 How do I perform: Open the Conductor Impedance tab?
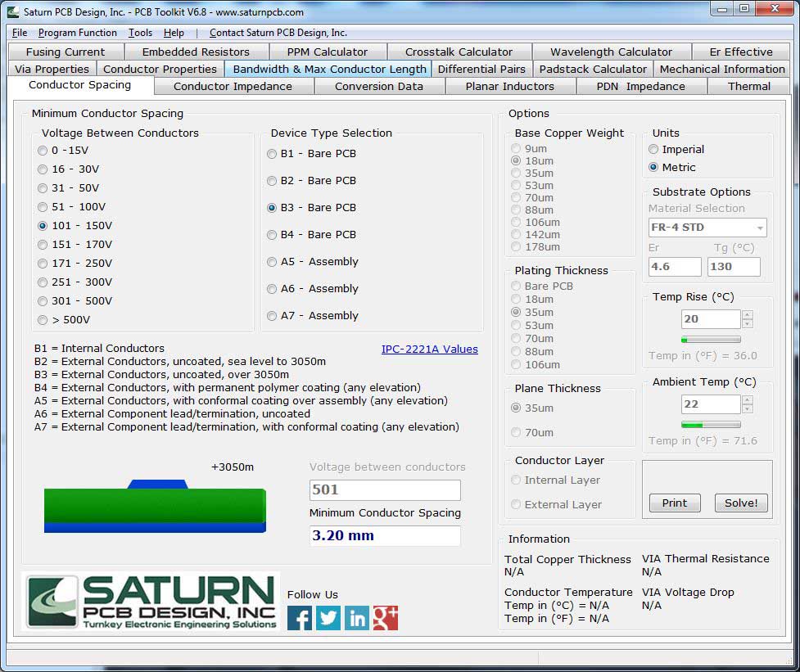coord(233,87)
